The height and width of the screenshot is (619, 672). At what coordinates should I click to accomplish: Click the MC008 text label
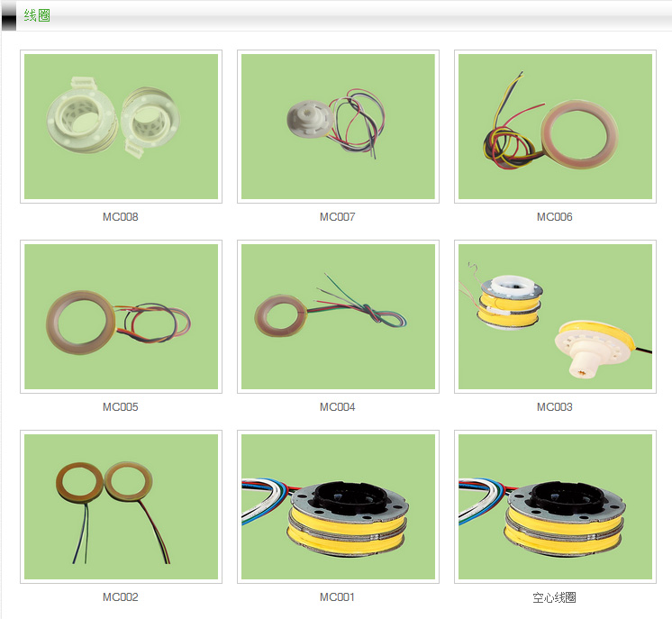[121, 217]
